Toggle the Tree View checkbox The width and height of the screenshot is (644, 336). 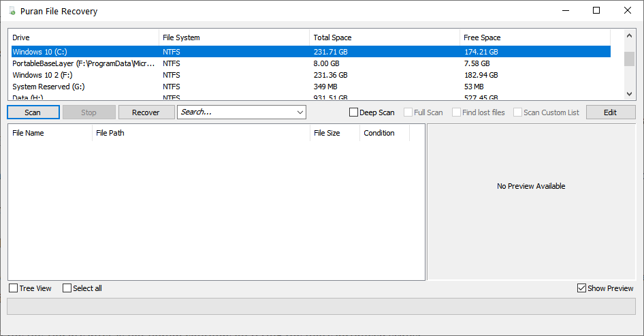pyautogui.click(x=14, y=288)
